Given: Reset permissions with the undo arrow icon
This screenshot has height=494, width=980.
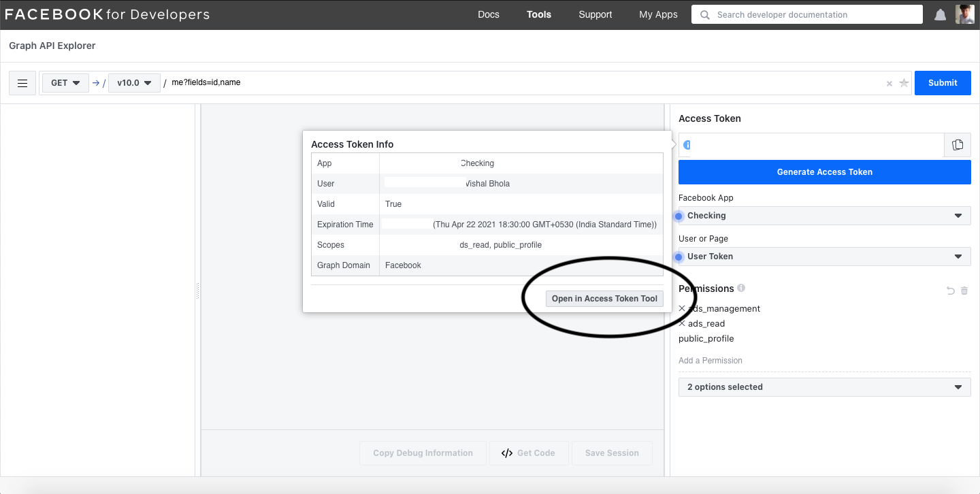Looking at the screenshot, I should pyautogui.click(x=950, y=291).
